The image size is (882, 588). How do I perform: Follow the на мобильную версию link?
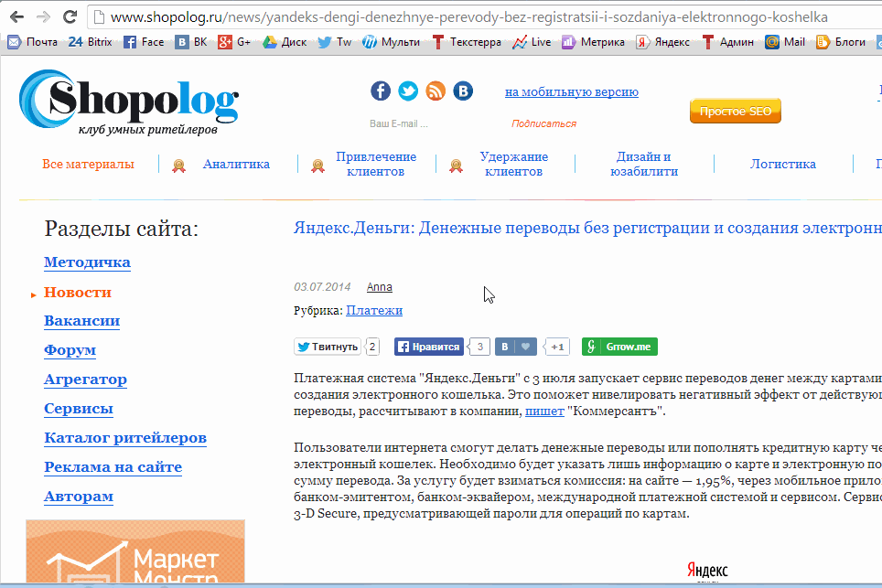(x=571, y=91)
